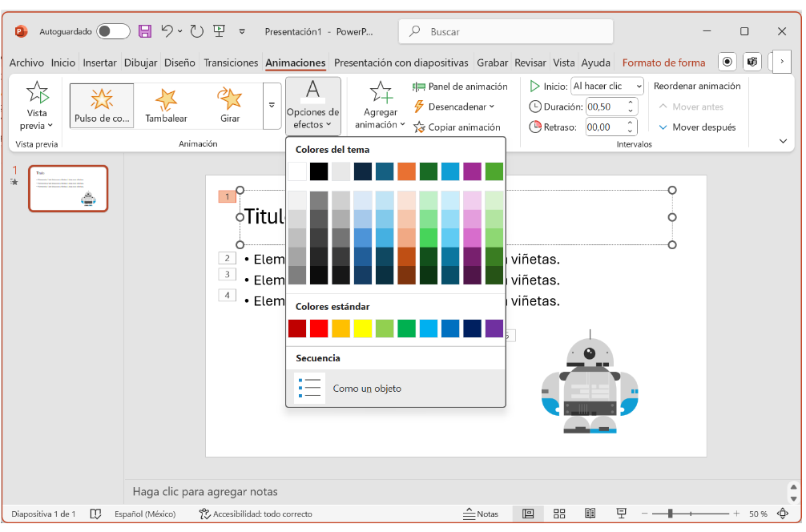Open the Inicio timing dropdown
806x532 pixels.
click(607, 86)
